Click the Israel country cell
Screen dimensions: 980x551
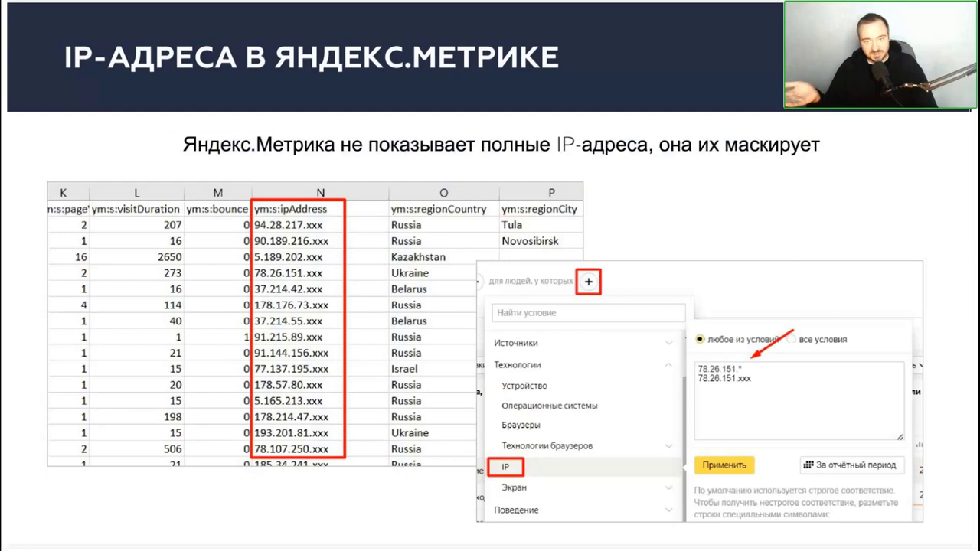[x=433, y=369]
